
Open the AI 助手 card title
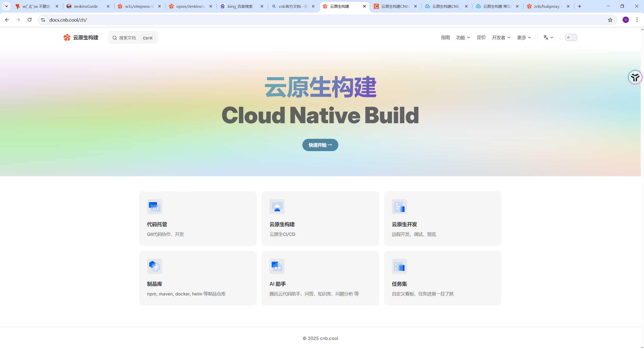coord(277,284)
